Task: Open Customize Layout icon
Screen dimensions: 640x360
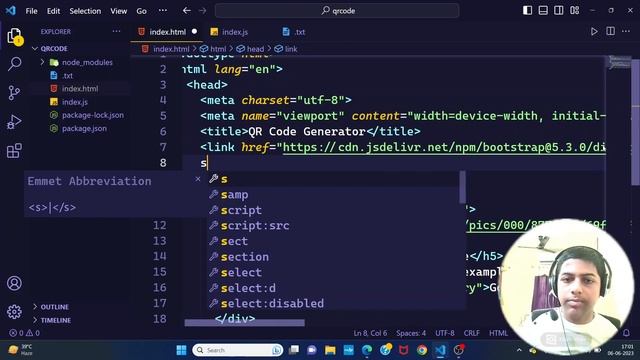Action: click(575, 11)
